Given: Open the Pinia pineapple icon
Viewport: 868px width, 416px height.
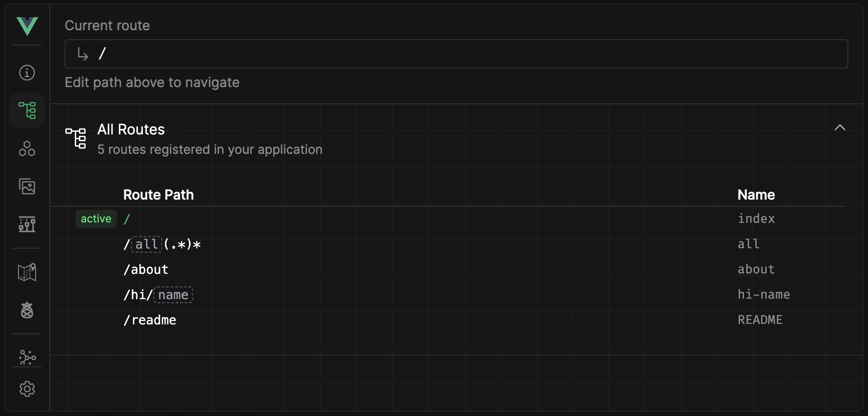Looking at the screenshot, I should [27, 310].
